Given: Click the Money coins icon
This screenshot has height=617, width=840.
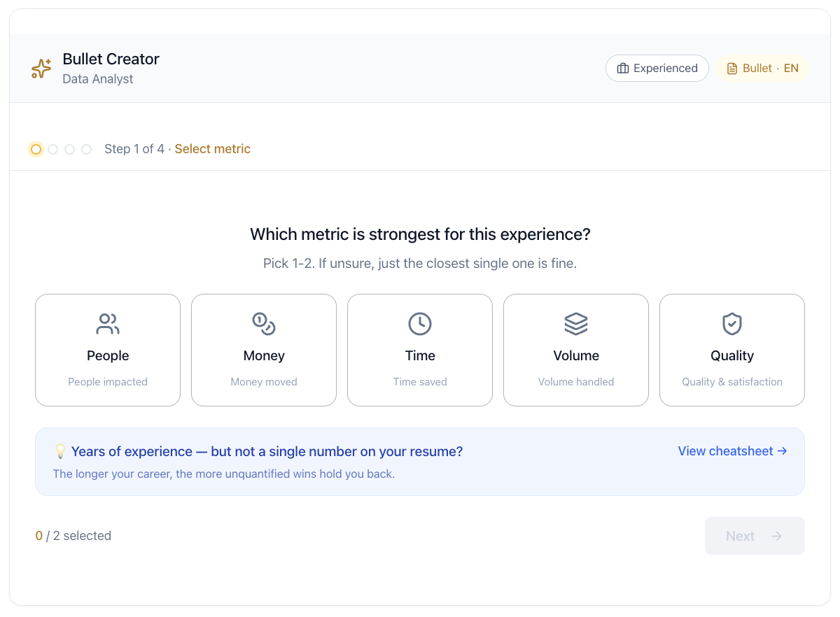Looking at the screenshot, I should click(264, 324).
